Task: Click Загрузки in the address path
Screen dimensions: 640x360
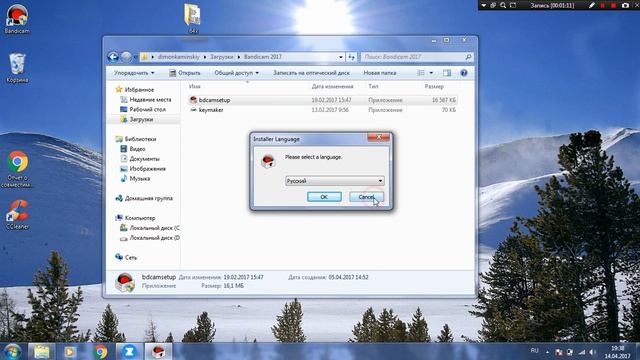Action: click(222, 57)
